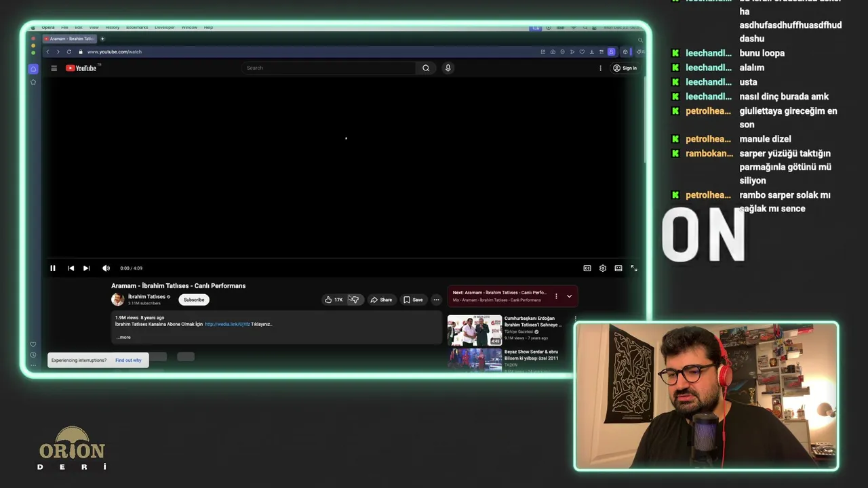Open more actions ellipsis beside Save
This screenshot has height=488, width=868.
(x=437, y=300)
